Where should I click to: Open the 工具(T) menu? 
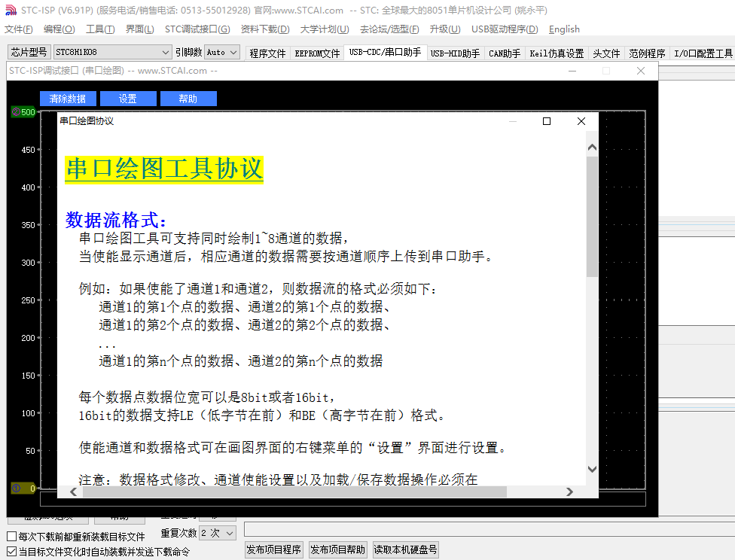[100, 29]
